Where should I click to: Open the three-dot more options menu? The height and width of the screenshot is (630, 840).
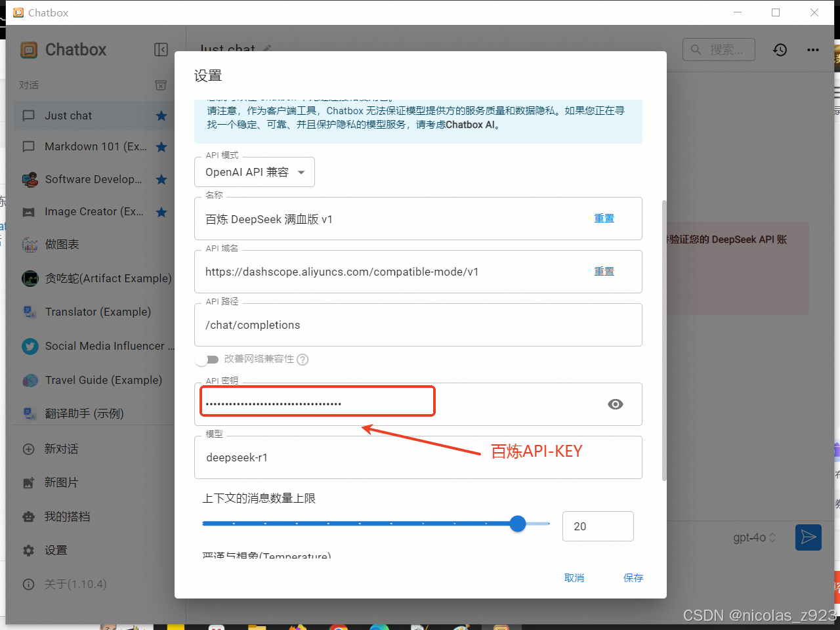click(813, 50)
